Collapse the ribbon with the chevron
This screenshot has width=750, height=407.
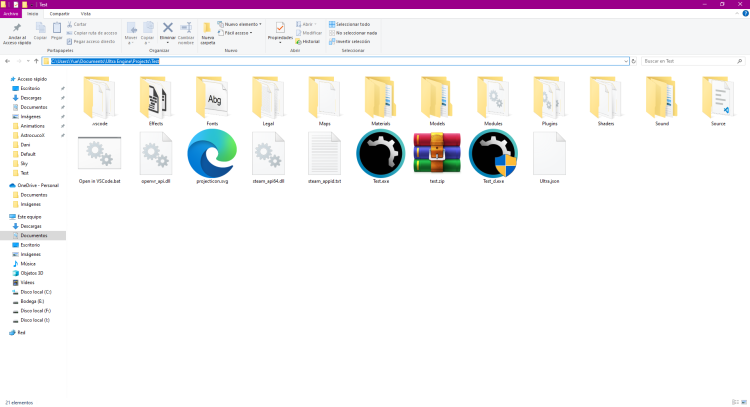coord(737,14)
